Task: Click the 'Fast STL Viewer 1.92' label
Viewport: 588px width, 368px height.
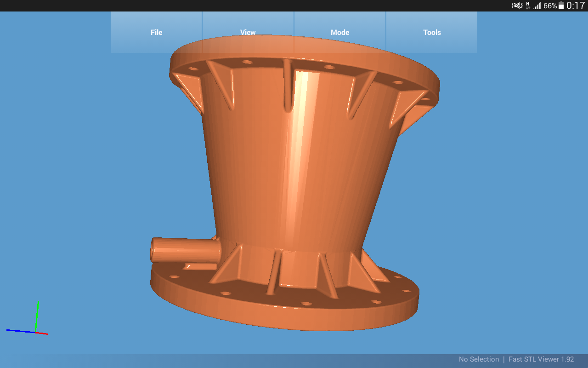Action: tap(541, 359)
